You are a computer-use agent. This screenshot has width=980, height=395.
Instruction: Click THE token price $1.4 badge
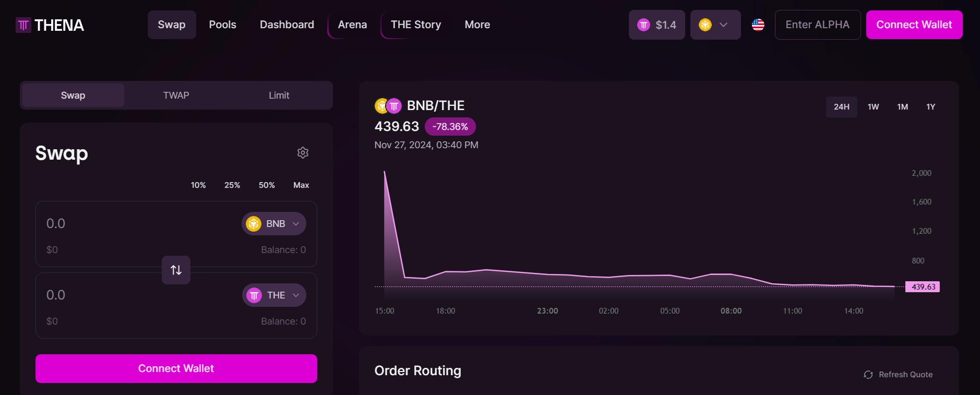(x=656, y=25)
